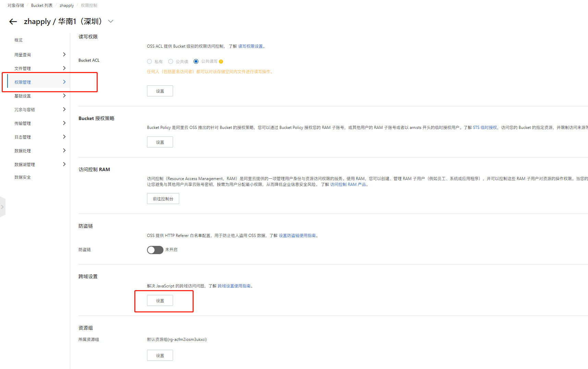Open the 数据安全 sidebar item

pyautogui.click(x=23, y=177)
